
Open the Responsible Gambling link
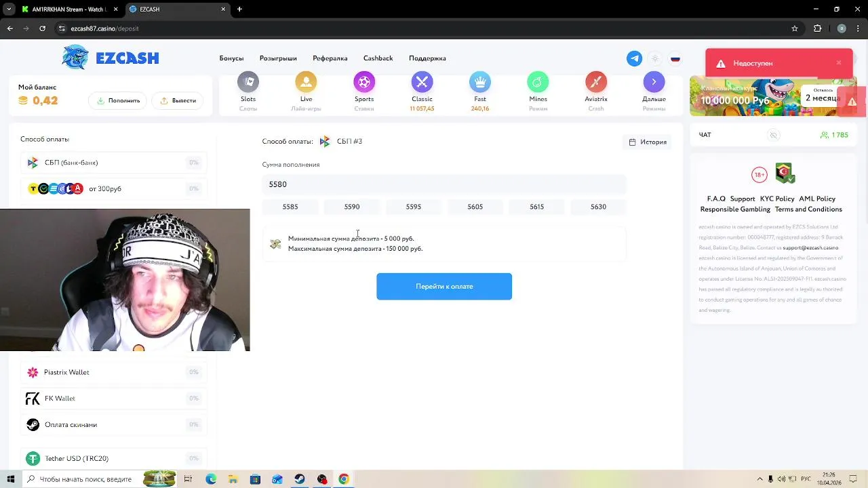735,209
